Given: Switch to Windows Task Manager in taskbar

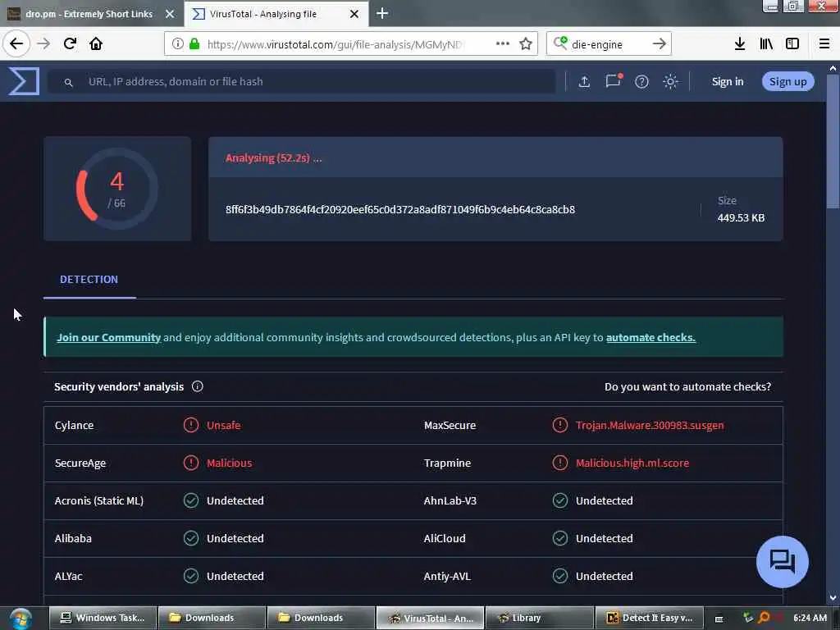Looking at the screenshot, I should click(103, 618).
